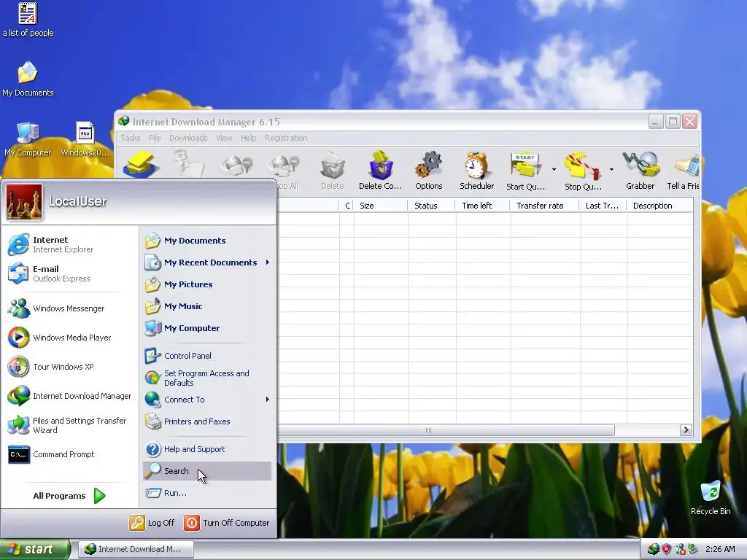Select My Documents desktop icon

[x=28, y=79]
